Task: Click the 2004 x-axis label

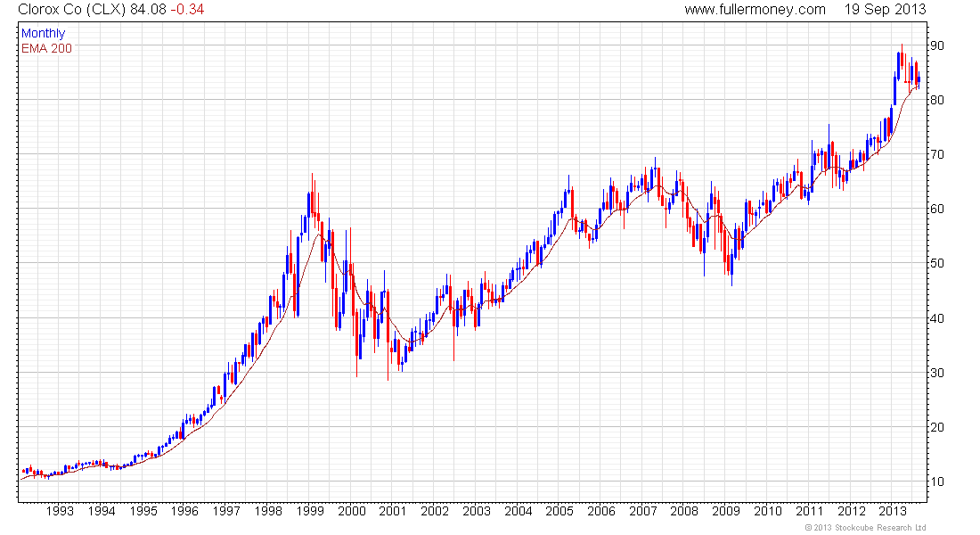Action: coord(519,511)
